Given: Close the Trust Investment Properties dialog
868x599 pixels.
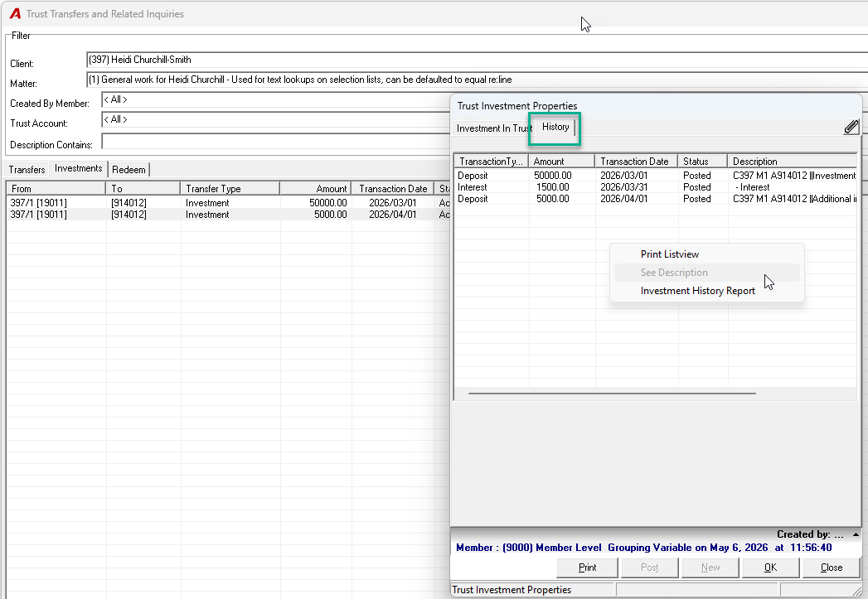Looking at the screenshot, I should tap(831, 568).
